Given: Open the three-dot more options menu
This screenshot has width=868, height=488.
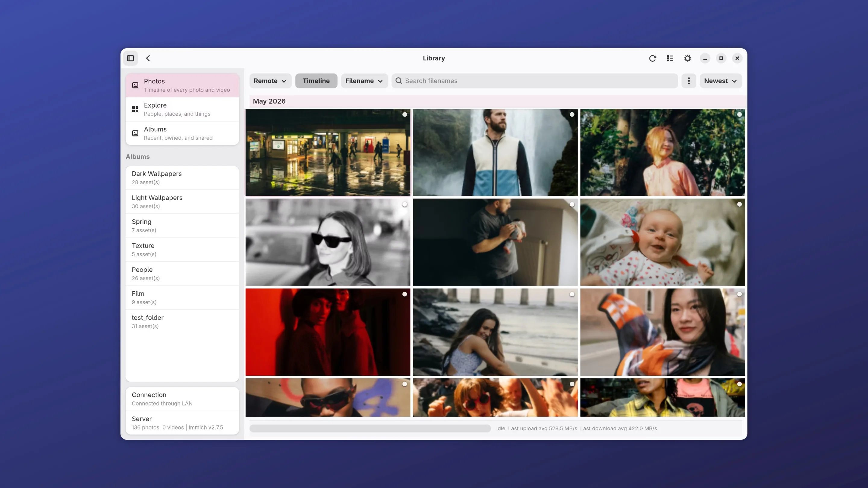Looking at the screenshot, I should click(689, 81).
